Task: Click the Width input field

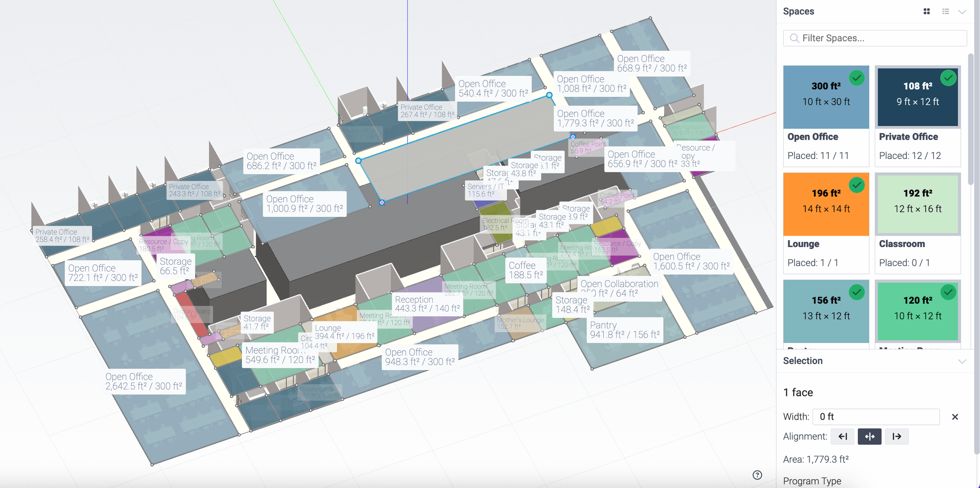Action: pyautogui.click(x=876, y=417)
